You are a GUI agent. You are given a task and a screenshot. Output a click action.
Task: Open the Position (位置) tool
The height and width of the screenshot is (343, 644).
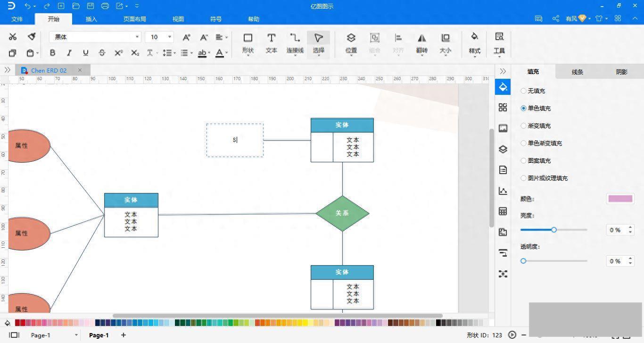[x=351, y=43]
